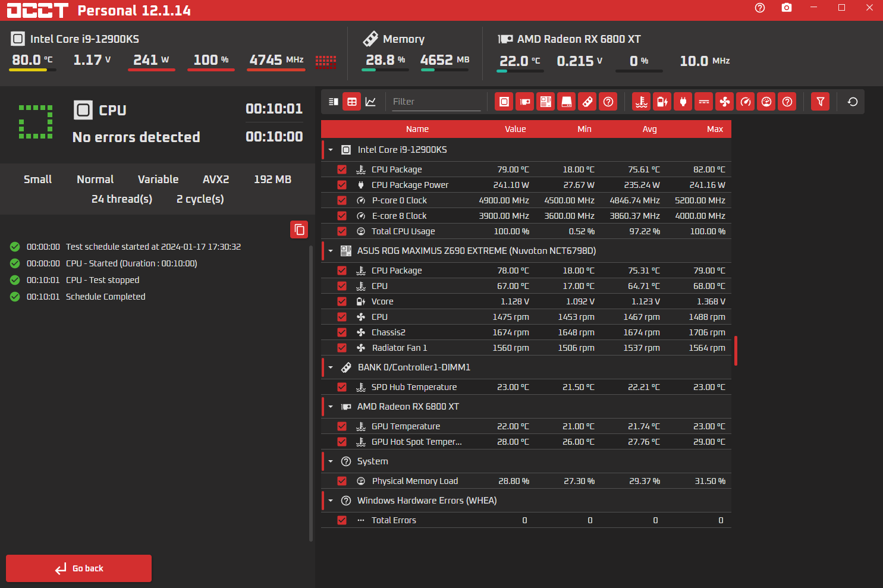
Task: Select the table view icon
Action: [x=352, y=102]
